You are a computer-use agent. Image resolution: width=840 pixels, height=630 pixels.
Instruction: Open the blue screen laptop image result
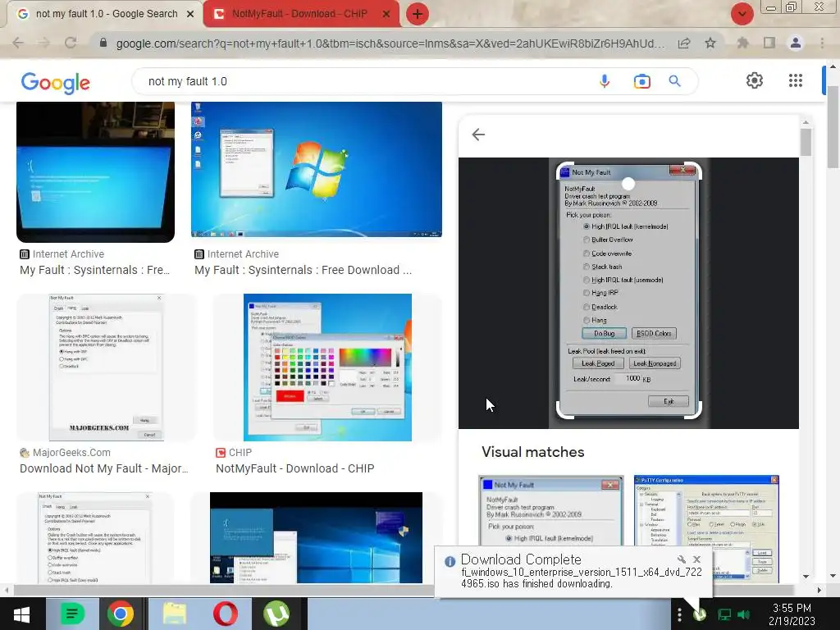[x=95, y=172]
